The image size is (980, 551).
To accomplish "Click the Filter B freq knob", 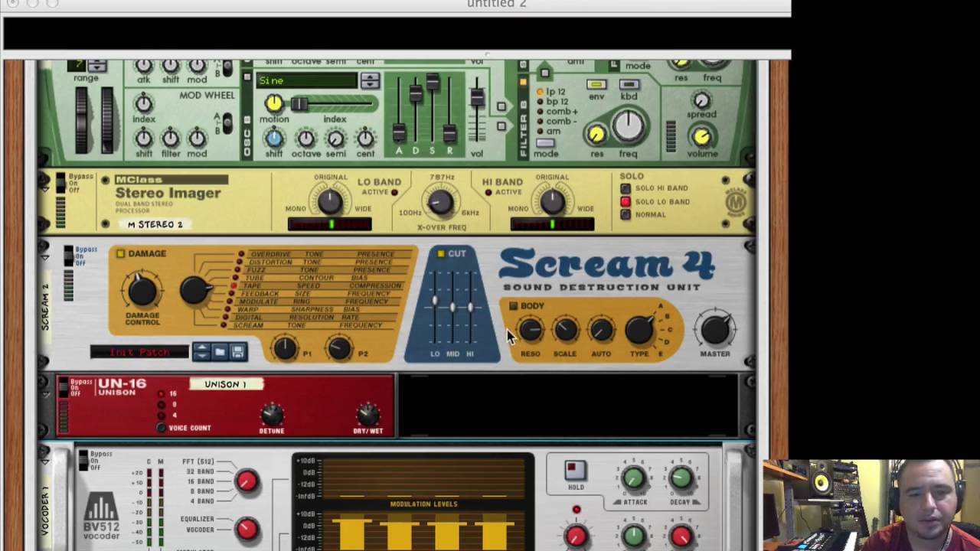I will pyautogui.click(x=629, y=126).
